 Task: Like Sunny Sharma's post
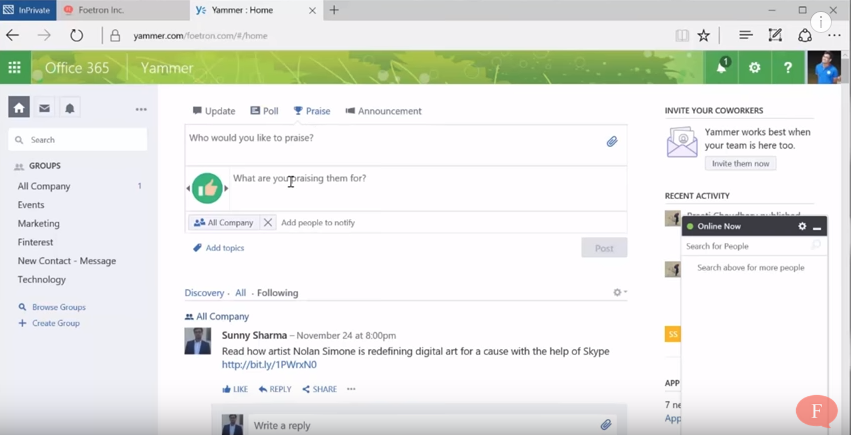tap(235, 389)
